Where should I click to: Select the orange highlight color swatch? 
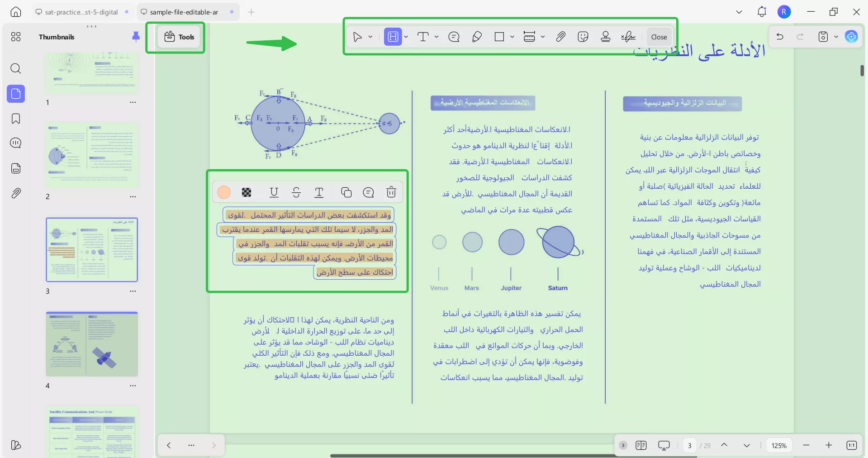[x=223, y=192]
